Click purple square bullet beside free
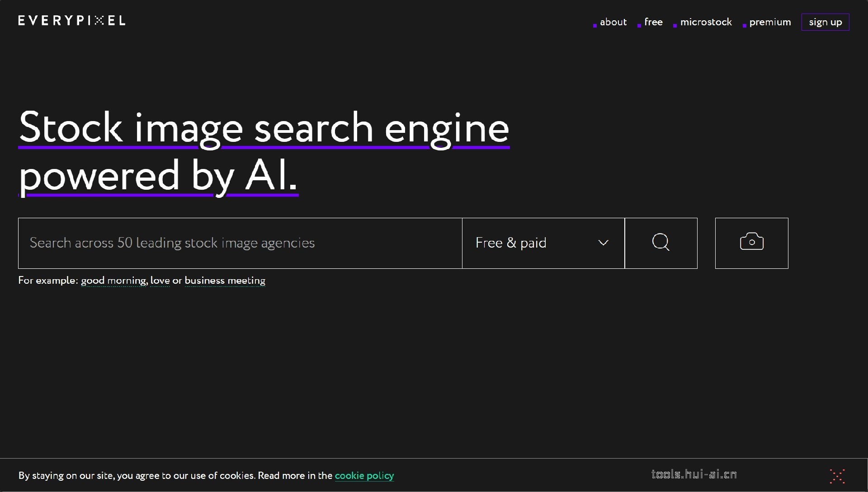 tap(639, 26)
